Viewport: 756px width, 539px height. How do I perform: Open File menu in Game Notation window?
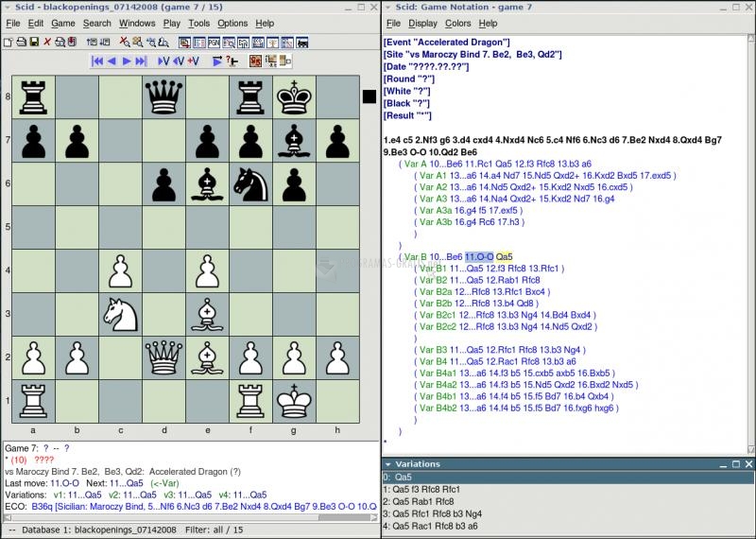tap(393, 23)
